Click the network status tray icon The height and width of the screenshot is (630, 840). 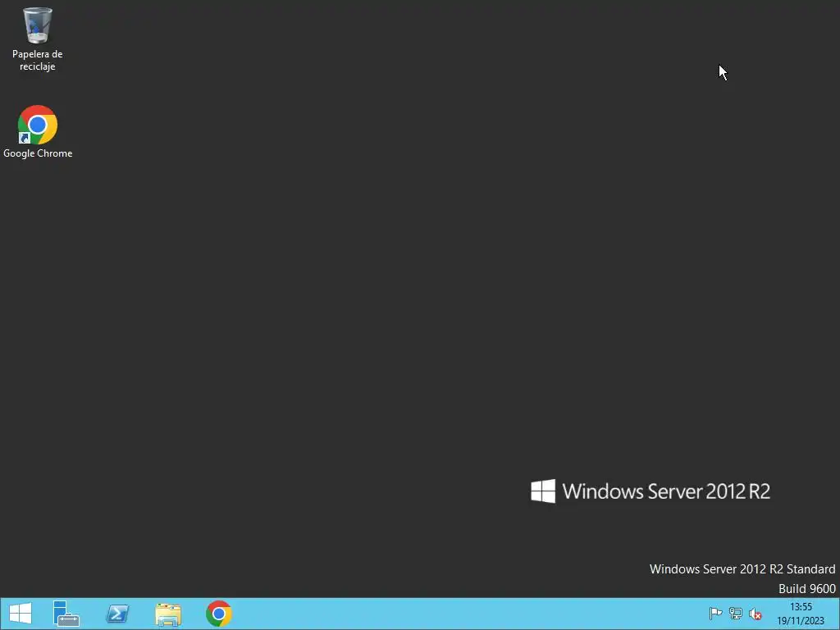(736, 614)
